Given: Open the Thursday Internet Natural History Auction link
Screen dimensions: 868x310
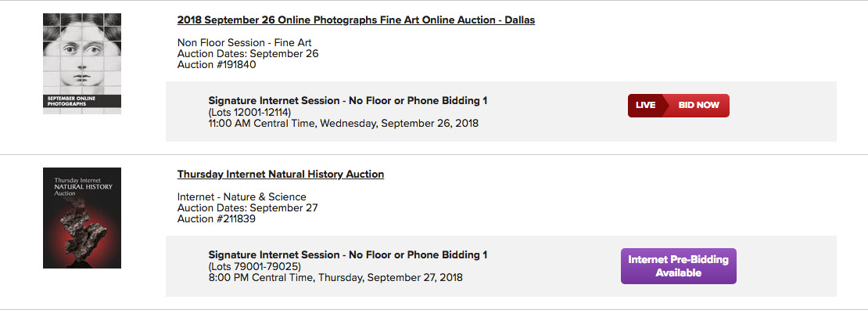Looking at the screenshot, I should point(281,174).
